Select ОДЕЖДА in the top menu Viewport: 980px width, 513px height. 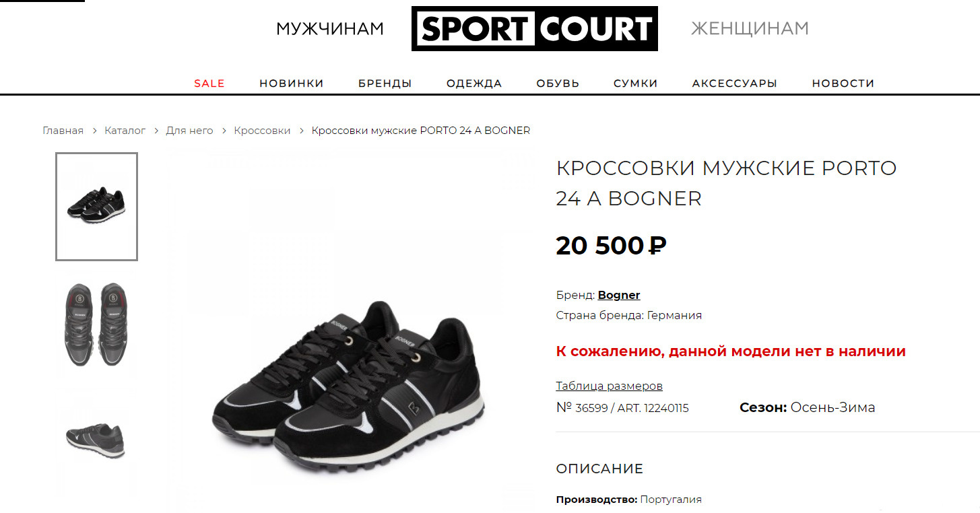coord(474,83)
